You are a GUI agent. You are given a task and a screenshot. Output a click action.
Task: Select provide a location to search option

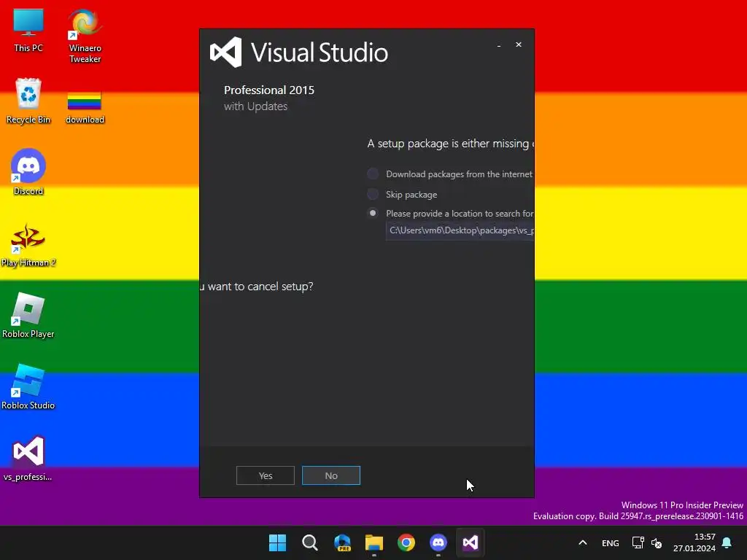coord(373,213)
